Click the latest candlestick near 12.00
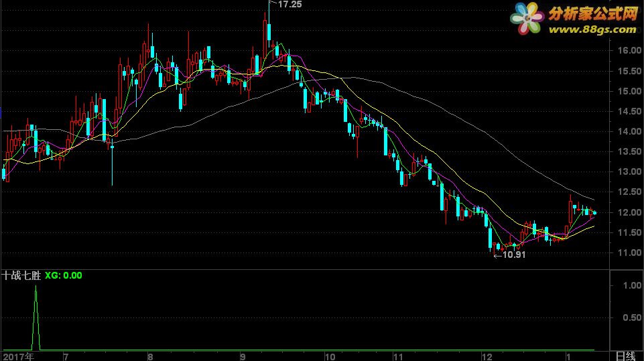 click(594, 213)
